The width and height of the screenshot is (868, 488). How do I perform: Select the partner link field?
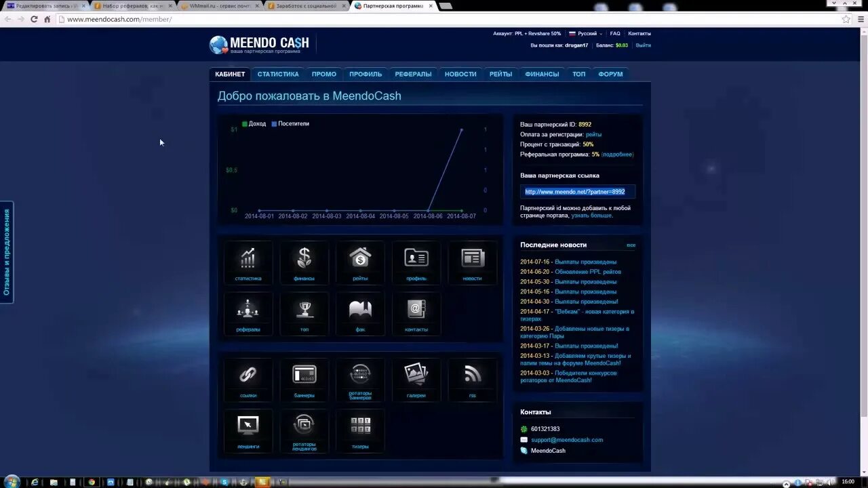(578, 192)
